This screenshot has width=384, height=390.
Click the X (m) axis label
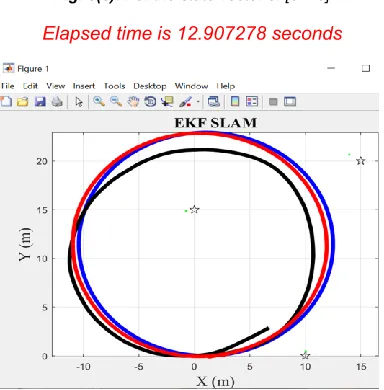coord(215,381)
